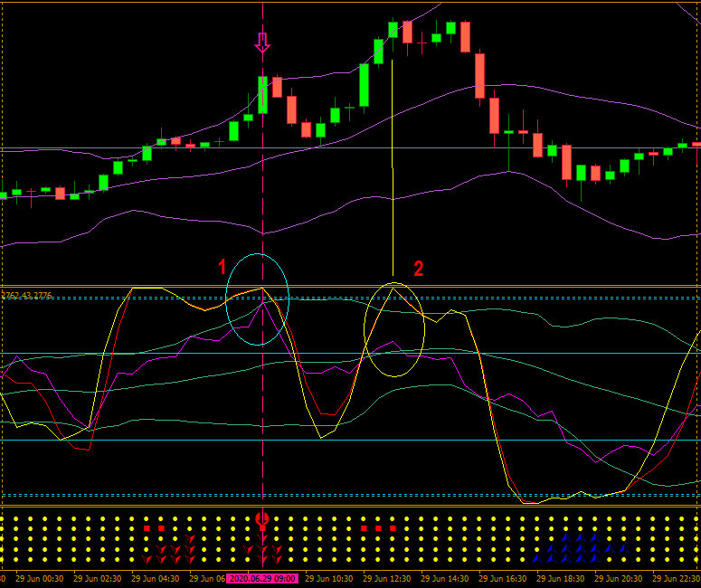701x588 pixels.
Task: Click the 29 Jun 04:30 time axis label
Action: (x=156, y=579)
